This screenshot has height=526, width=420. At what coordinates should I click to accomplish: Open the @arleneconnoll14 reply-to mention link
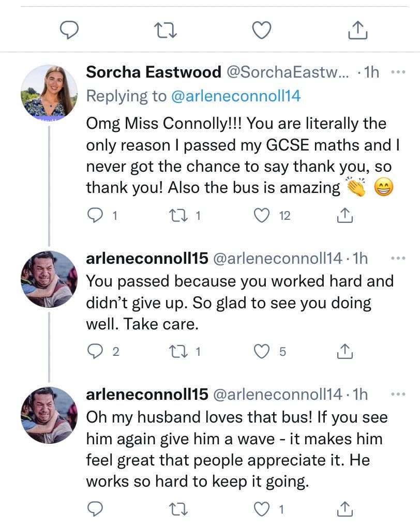(x=235, y=96)
